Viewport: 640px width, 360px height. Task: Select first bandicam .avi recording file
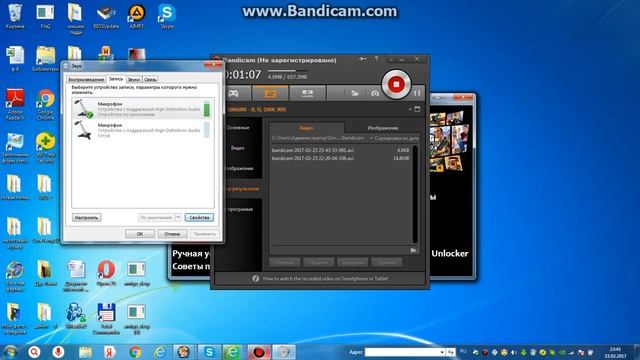coord(341,150)
